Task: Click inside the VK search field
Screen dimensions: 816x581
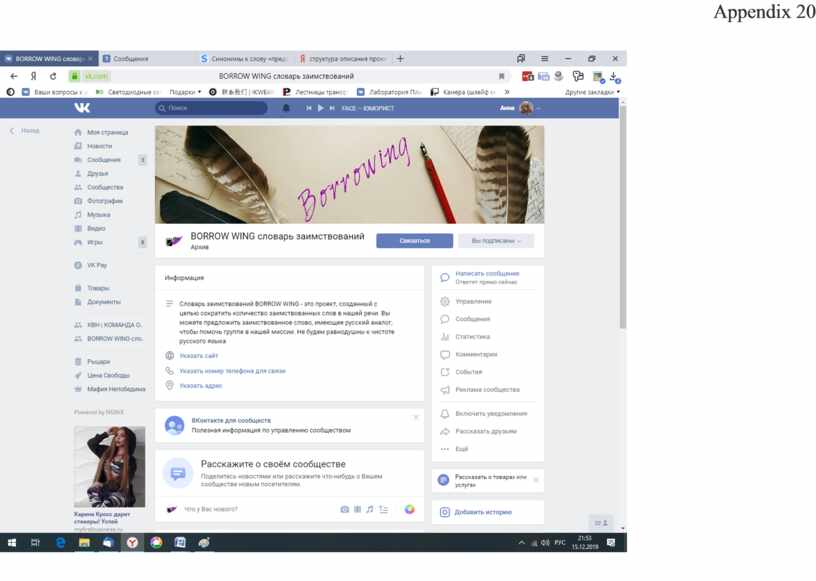Action: pos(211,108)
